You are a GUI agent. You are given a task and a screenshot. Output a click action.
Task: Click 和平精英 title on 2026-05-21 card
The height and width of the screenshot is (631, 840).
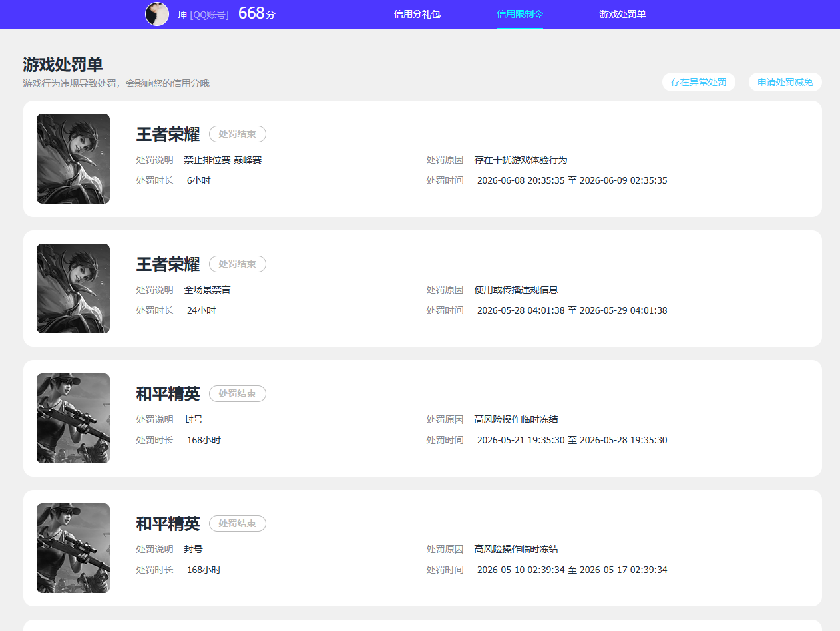[x=168, y=394]
